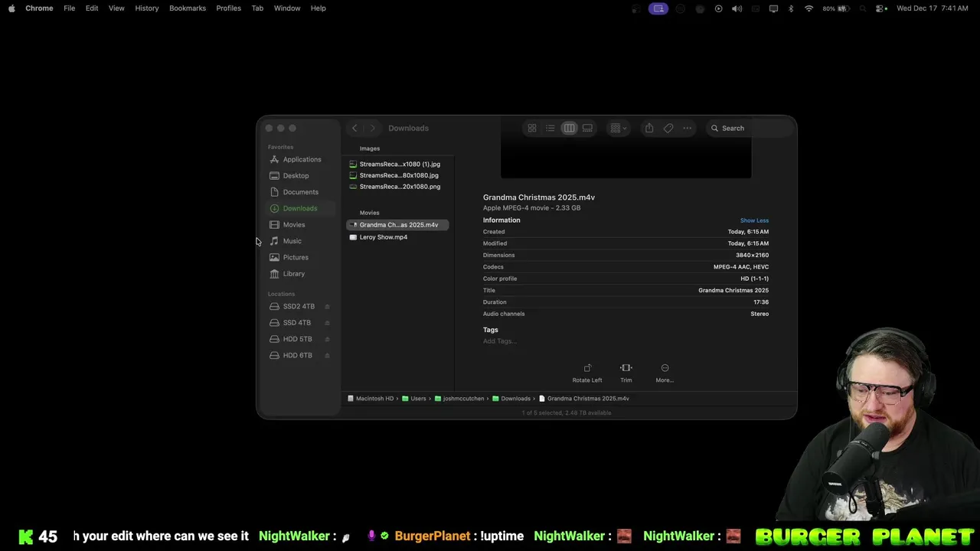The width and height of the screenshot is (980, 551).
Task: Eject the SSD 4TB drive
Action: click(328, 323)
